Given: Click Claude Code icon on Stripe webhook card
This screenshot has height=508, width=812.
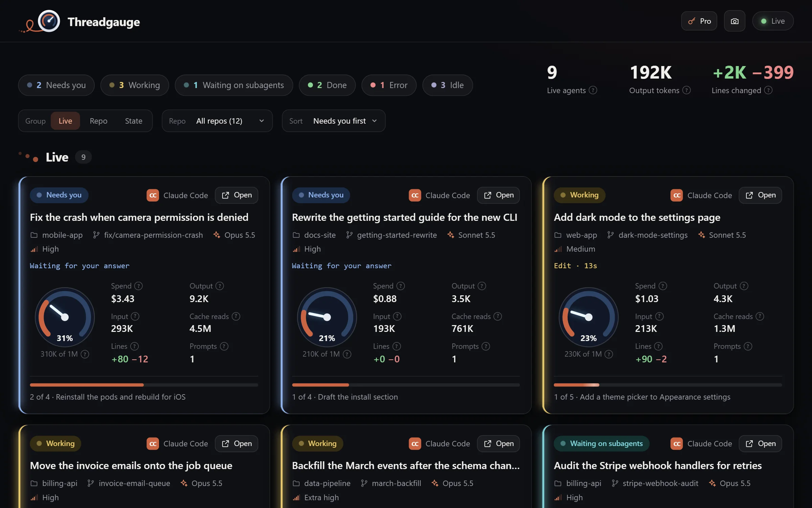Looking at the screenshot, I should coord(677,444).
